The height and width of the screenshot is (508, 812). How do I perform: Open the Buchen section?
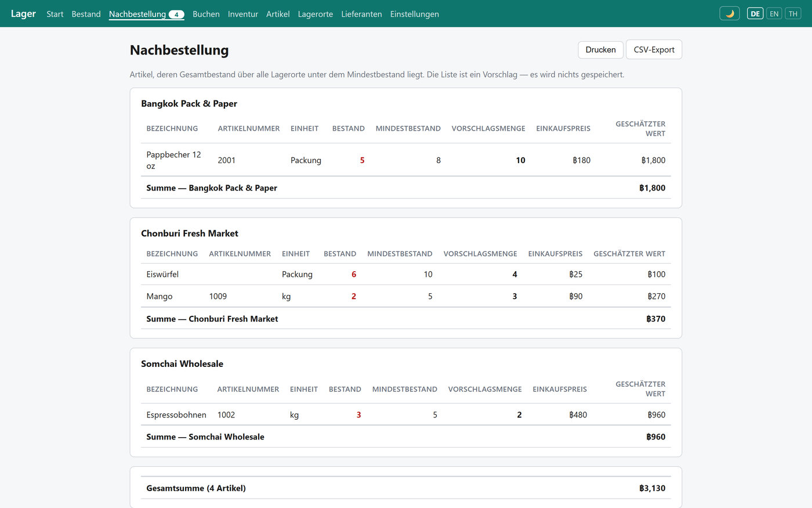[206, 14]
